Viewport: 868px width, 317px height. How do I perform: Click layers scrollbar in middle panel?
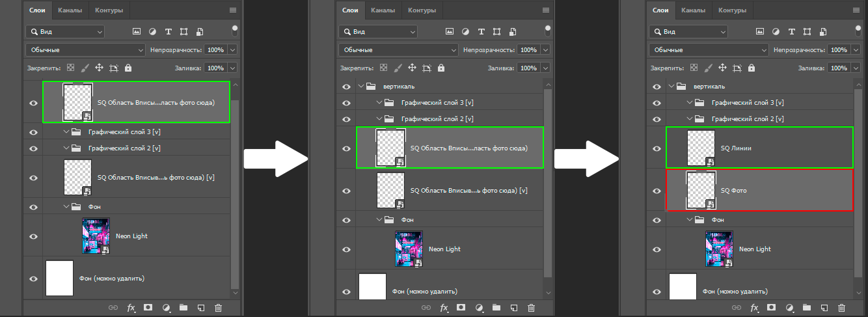pyautogui.click(x=548, y=184)
